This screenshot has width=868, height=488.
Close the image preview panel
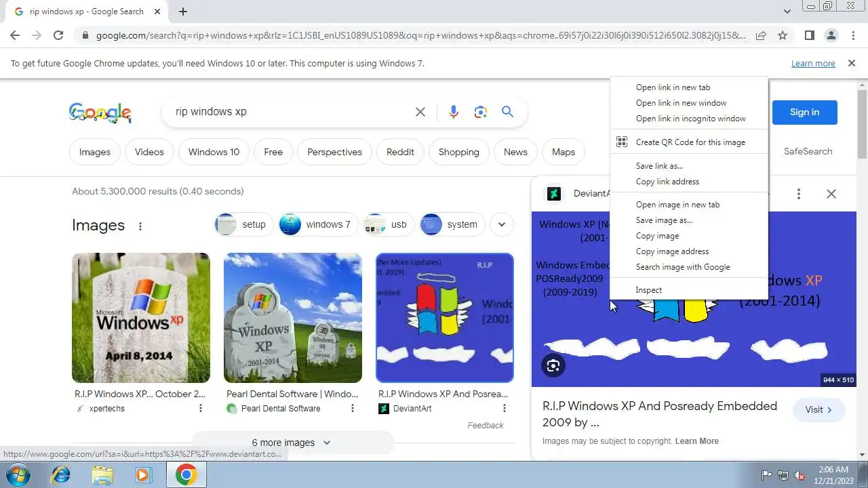831,194
